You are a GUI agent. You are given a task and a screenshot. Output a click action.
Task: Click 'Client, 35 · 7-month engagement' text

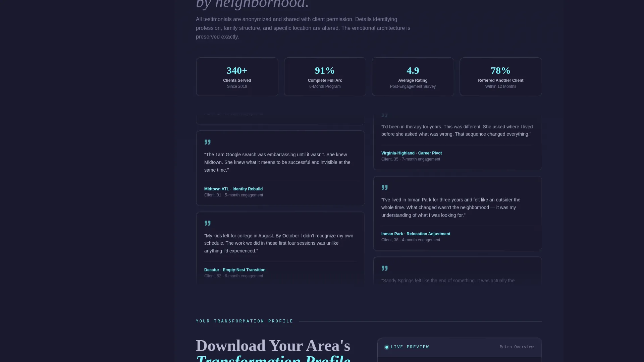(411, 159)
